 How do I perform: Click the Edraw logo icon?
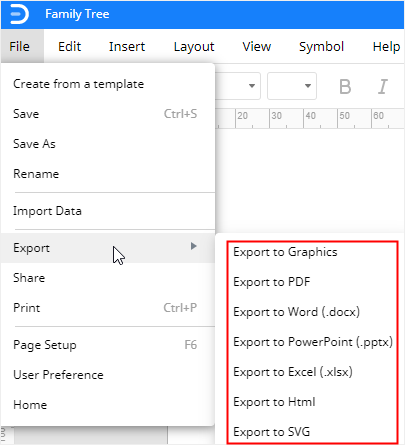(x=19, y=14)
